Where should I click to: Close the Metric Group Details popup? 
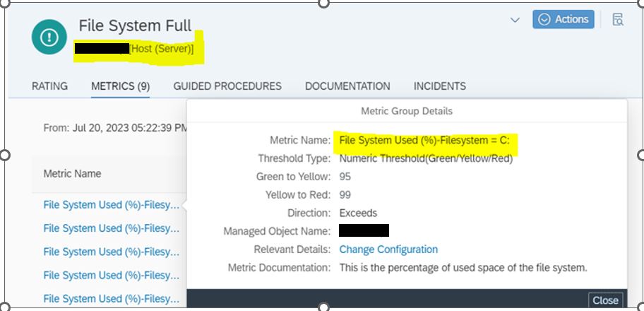coord(605,300)
